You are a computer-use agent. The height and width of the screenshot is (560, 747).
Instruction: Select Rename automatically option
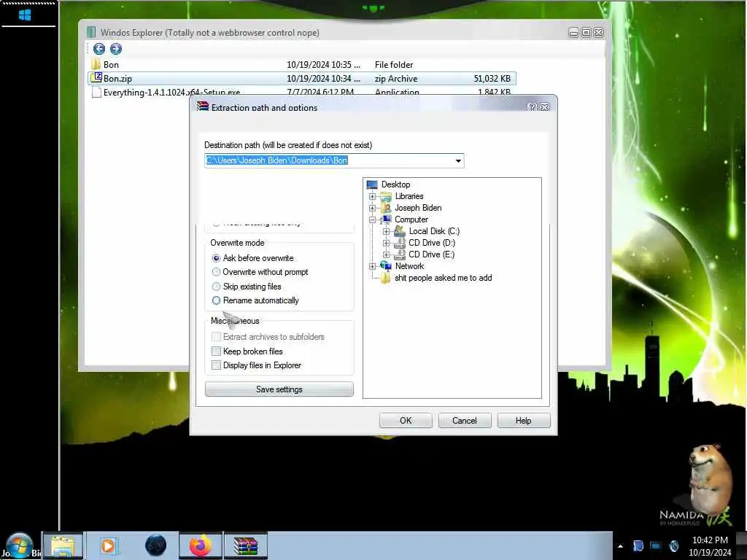tap(255, 300)
